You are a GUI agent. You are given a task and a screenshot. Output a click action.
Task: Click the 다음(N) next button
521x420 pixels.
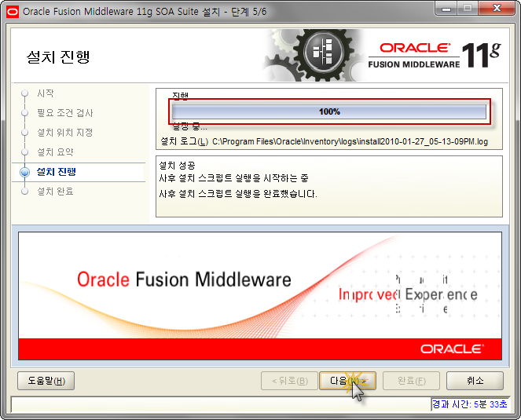347,381
